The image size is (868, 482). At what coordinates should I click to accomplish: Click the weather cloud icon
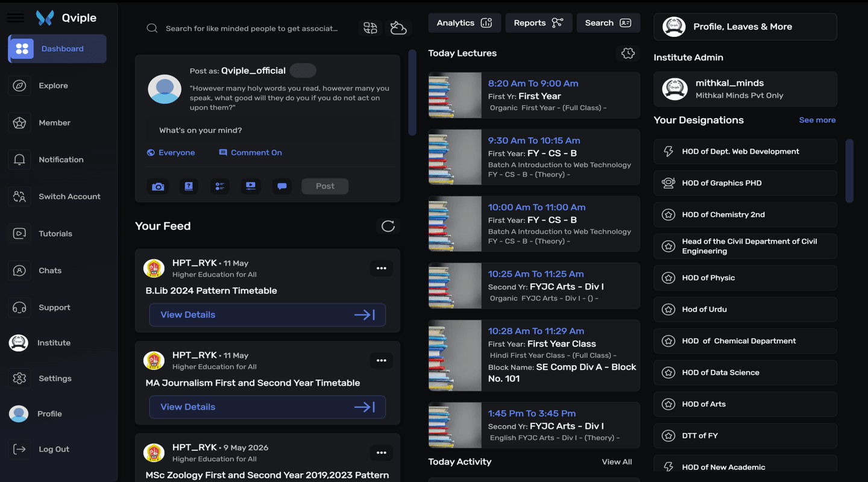click(x=398, y=28)
